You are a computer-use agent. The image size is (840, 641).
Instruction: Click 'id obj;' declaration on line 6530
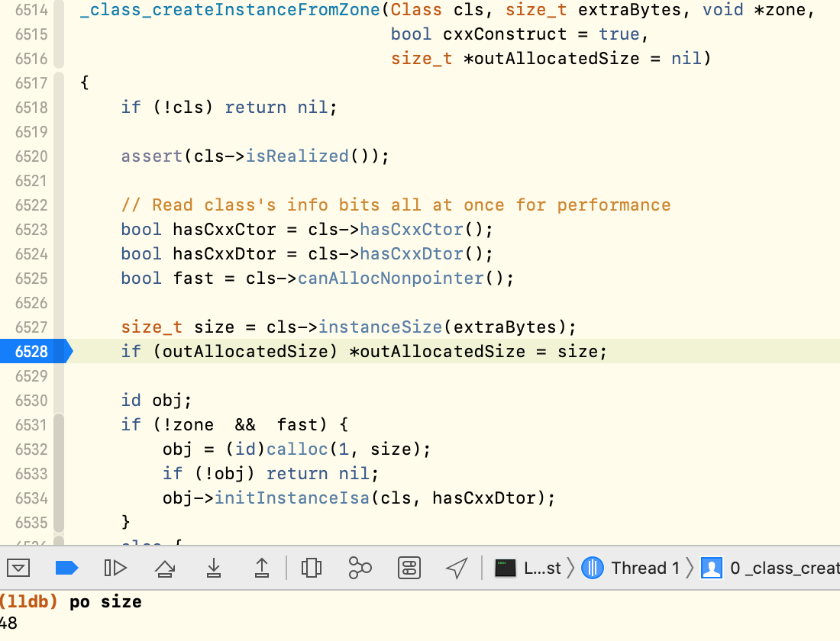point(156,401)
